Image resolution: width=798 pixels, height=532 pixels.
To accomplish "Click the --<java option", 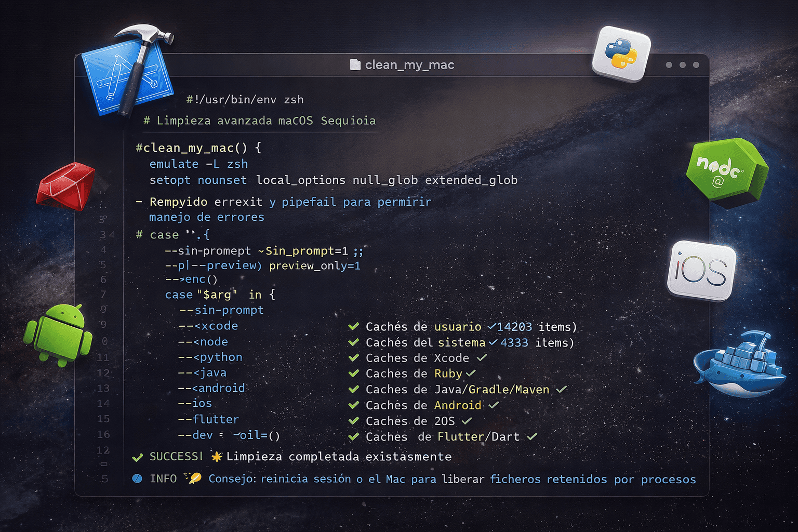I will (x=202, y=373).
